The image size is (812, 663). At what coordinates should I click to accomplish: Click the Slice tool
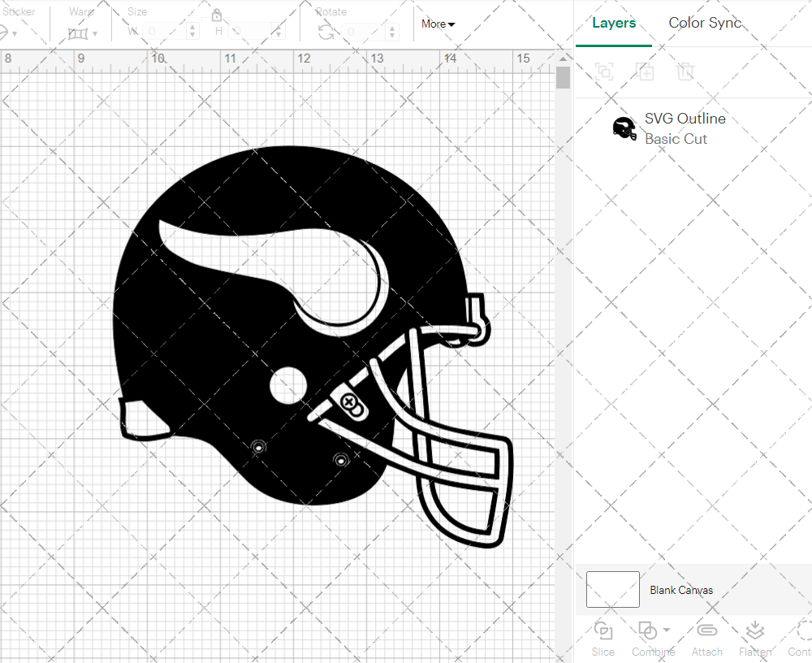pyautogui.click(x=603, y=638)
